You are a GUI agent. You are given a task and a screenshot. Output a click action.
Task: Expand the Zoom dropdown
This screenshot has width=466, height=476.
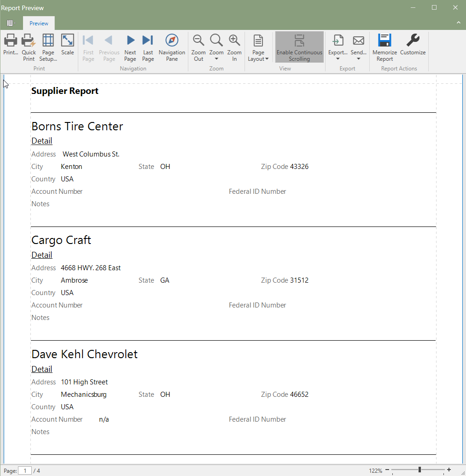tap(216, 59)
